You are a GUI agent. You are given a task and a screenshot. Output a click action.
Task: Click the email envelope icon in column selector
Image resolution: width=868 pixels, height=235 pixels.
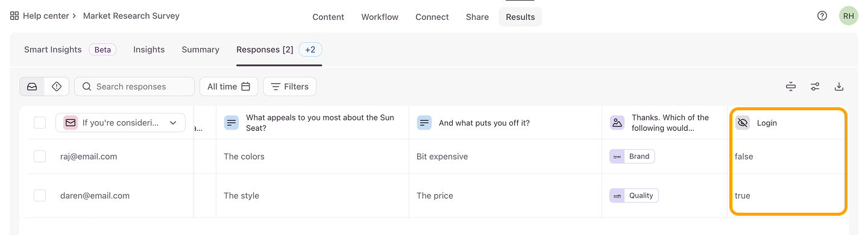pos(71,123)
